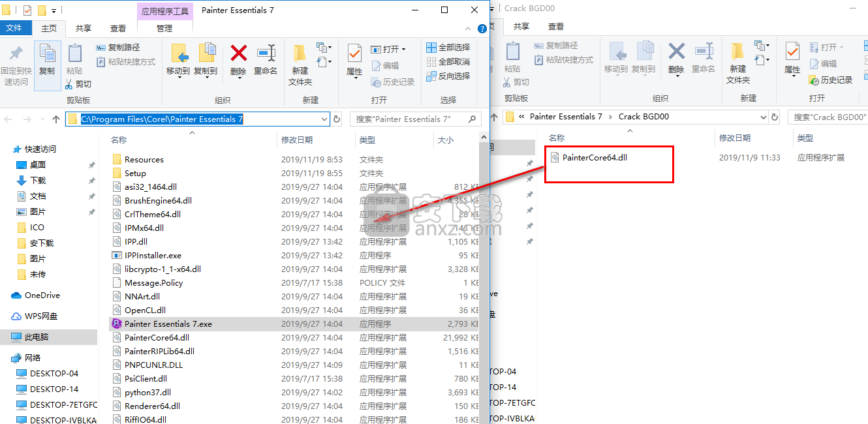Click the Up arrow in front window navigation
This screenshot has width=868, height=424.
click(x=57, y=119)
